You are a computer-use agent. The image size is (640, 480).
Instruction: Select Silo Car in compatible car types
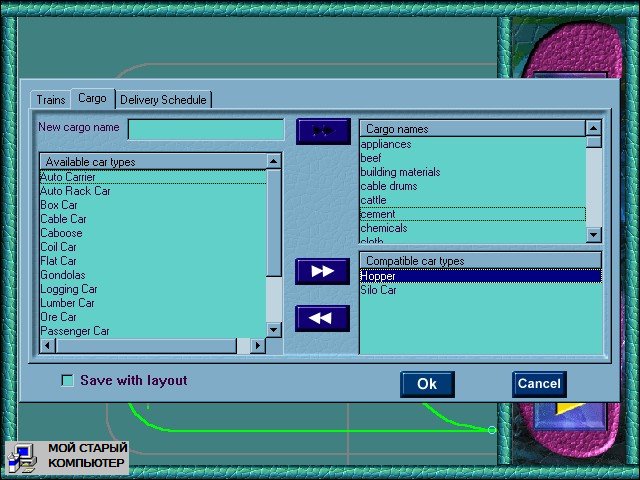pos(378,290)
